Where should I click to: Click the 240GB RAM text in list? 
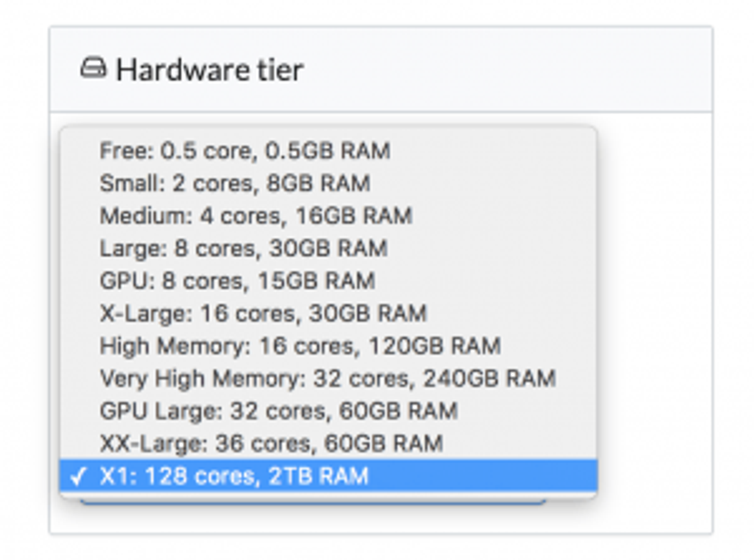pos(489,379)
